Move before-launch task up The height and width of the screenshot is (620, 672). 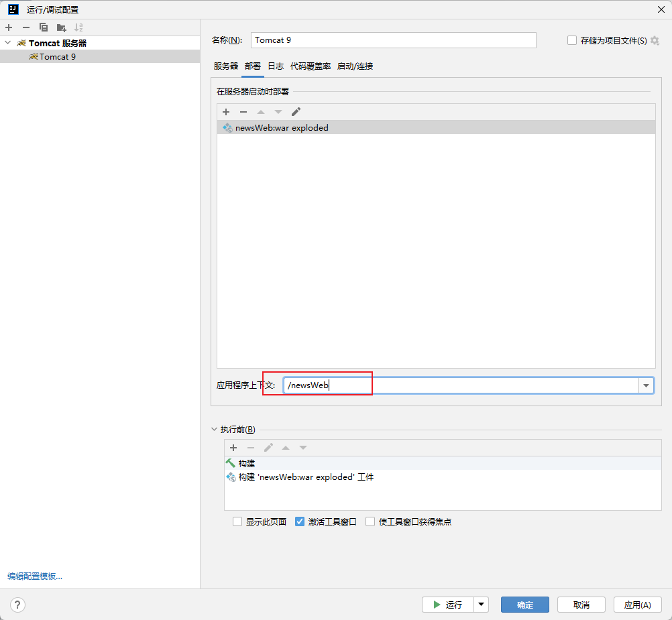(x=286, y=448)
